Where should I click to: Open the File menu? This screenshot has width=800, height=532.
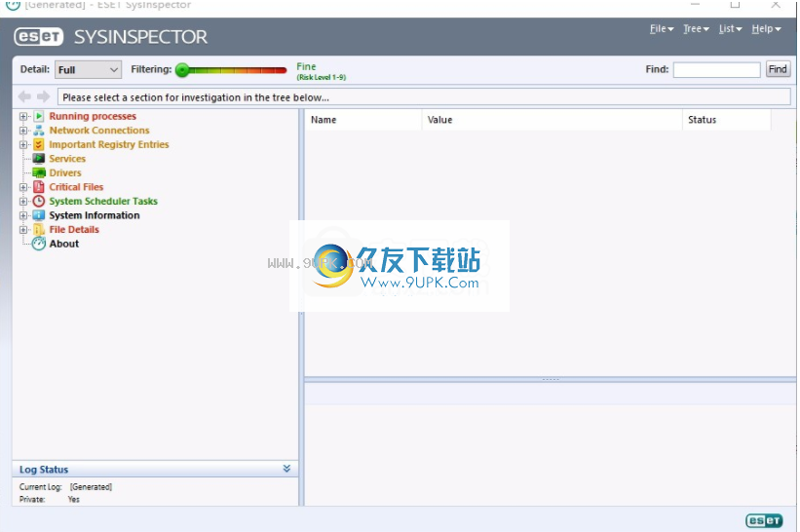(662, 29)
